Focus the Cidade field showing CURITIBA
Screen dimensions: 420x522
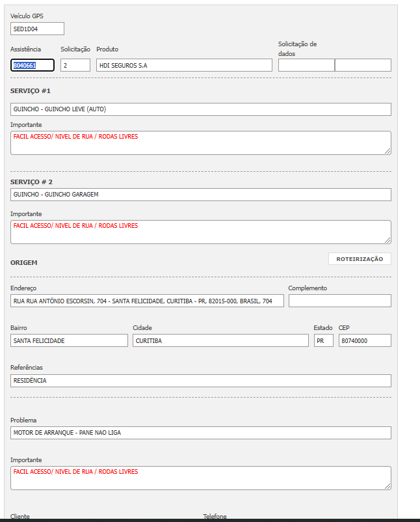pyautogui.click(x=220, y=340)
